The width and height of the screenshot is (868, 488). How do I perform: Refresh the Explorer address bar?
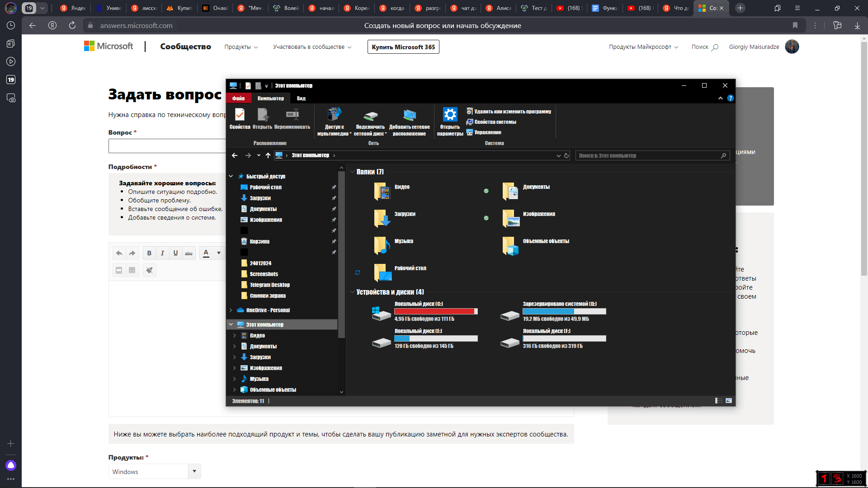[566, 155]
